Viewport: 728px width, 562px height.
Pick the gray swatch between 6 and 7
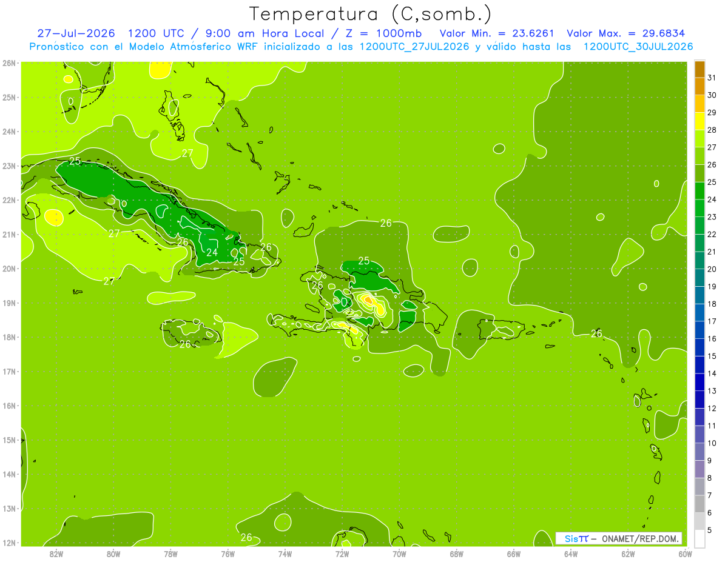click(x=699, y=504)
